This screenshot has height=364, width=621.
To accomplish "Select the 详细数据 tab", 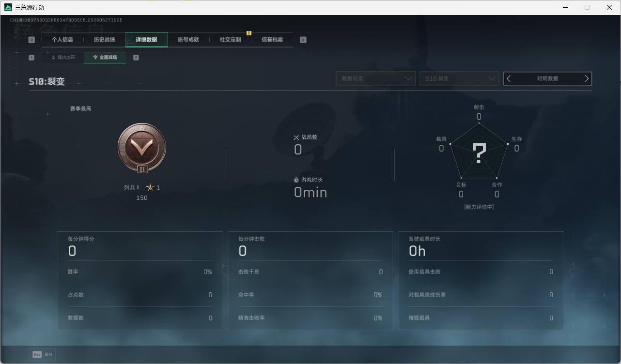I will (x=146, y=40).
